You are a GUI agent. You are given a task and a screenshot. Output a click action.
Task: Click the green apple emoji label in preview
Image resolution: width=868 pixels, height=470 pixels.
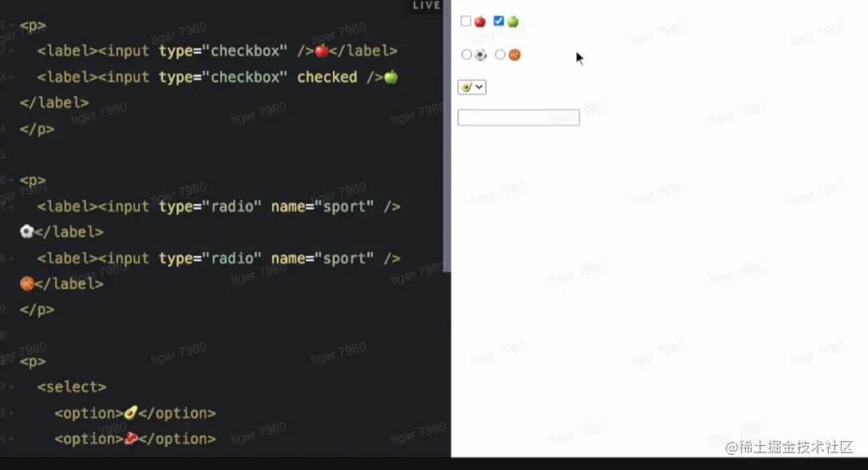point(513,22)
